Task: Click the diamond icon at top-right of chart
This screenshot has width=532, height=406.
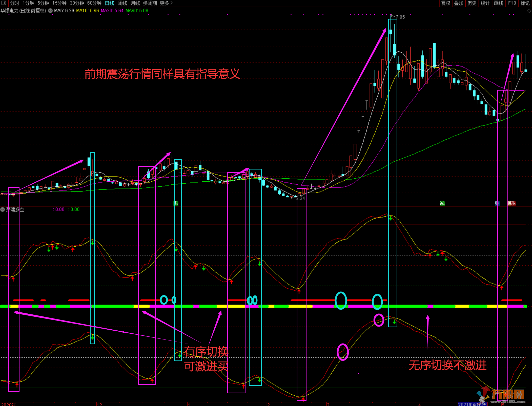Action: coord(529,11)
